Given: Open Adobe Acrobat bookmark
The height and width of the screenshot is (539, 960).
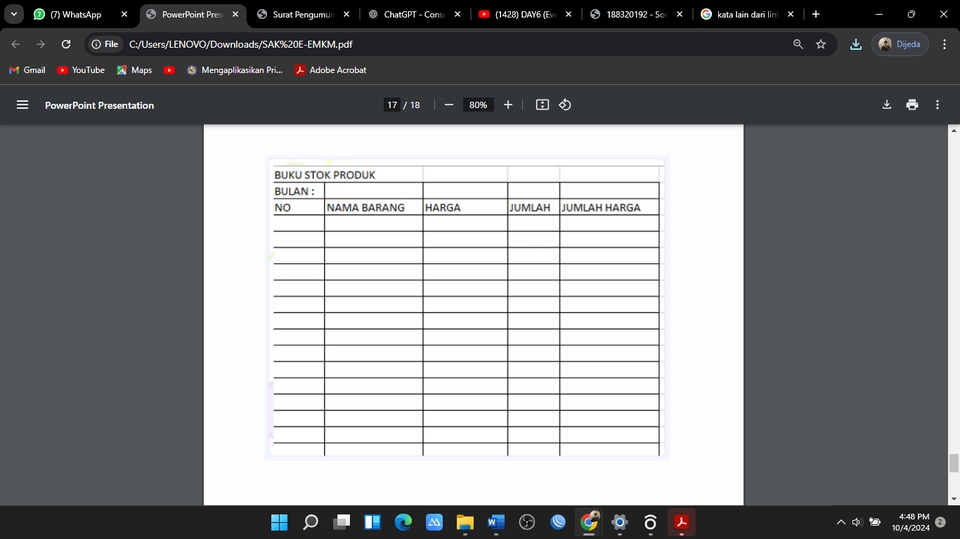Looking at the screenshot, I should (x=331, y=70).
